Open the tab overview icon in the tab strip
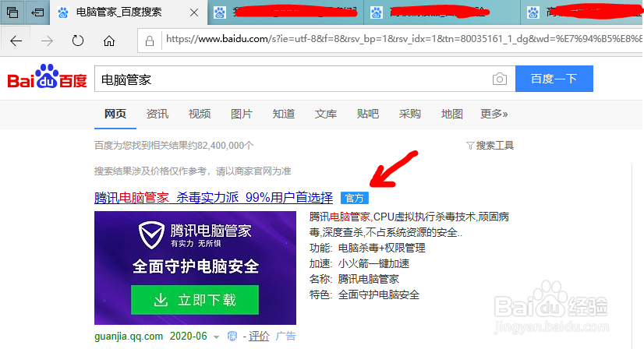Image resolution: width=644 pixels, height=349 pixels. tap(12, 12)
